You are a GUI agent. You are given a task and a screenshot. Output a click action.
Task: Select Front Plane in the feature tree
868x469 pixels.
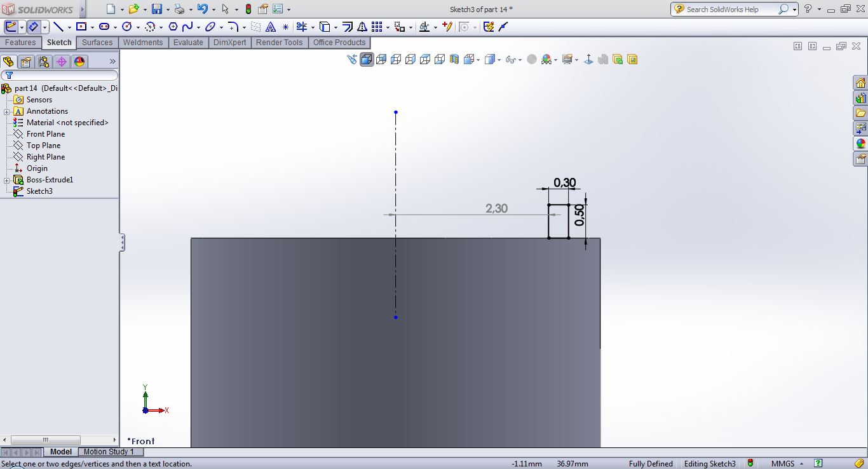coord(45,134)
